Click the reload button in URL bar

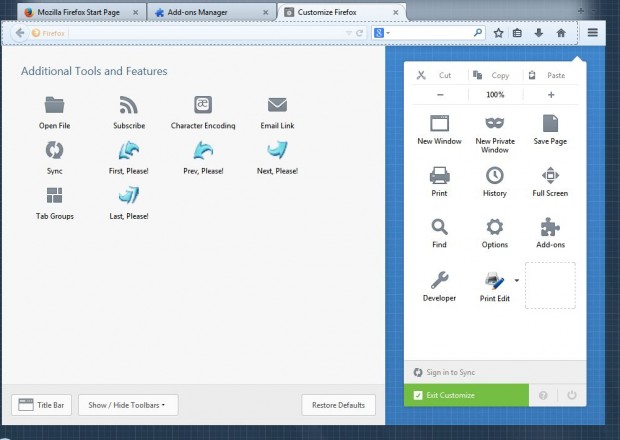[x=359, y=33]
